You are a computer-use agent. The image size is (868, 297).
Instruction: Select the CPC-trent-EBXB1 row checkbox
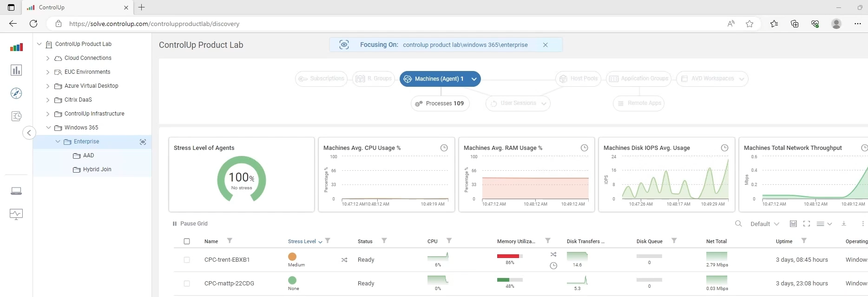pyautogui.click(x=187, y=260)
